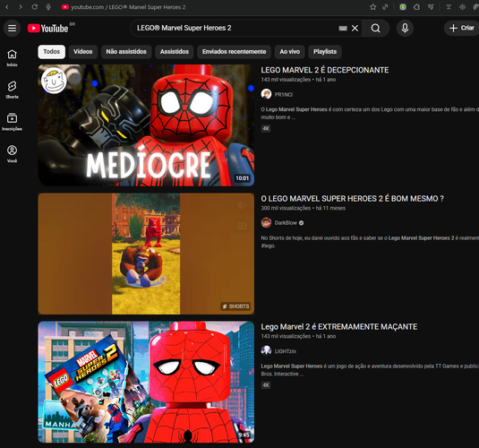
Task: Click the SHORTS badge on the thumbnail
Action: pos(235,306)
